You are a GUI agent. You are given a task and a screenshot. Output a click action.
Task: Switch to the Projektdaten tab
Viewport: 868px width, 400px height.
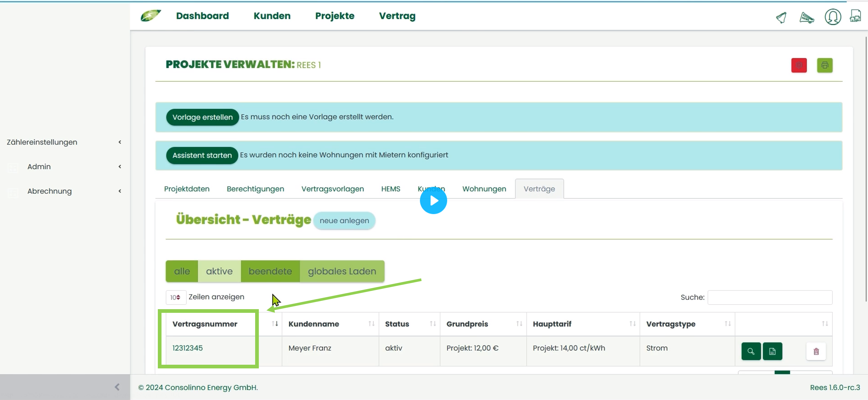click(187, 189)
